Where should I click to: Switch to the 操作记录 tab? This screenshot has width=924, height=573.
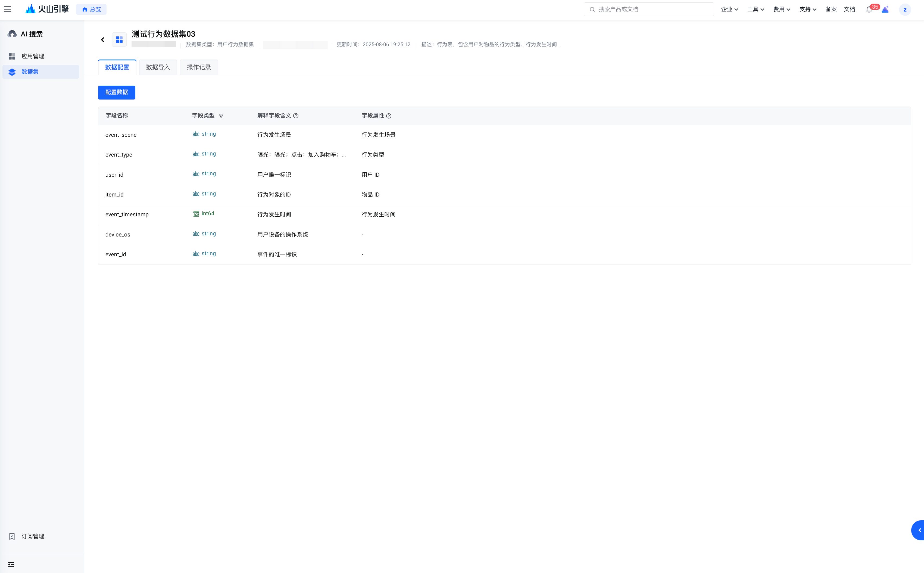pos(198,67)
